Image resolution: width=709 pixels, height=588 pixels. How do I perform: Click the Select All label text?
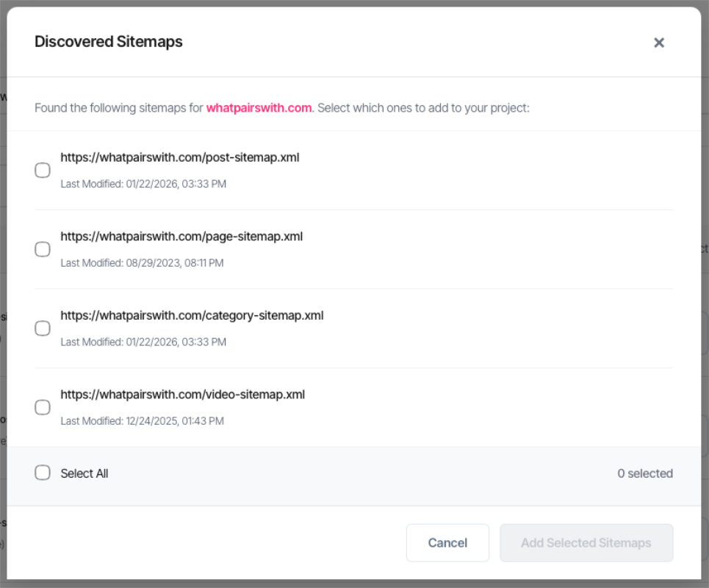(84, 473)
